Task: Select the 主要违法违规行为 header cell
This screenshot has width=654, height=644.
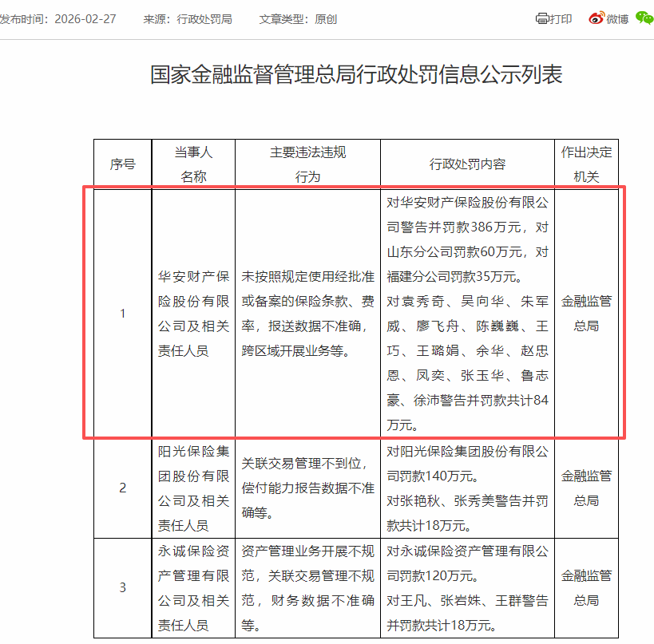Action: (307, 162)
